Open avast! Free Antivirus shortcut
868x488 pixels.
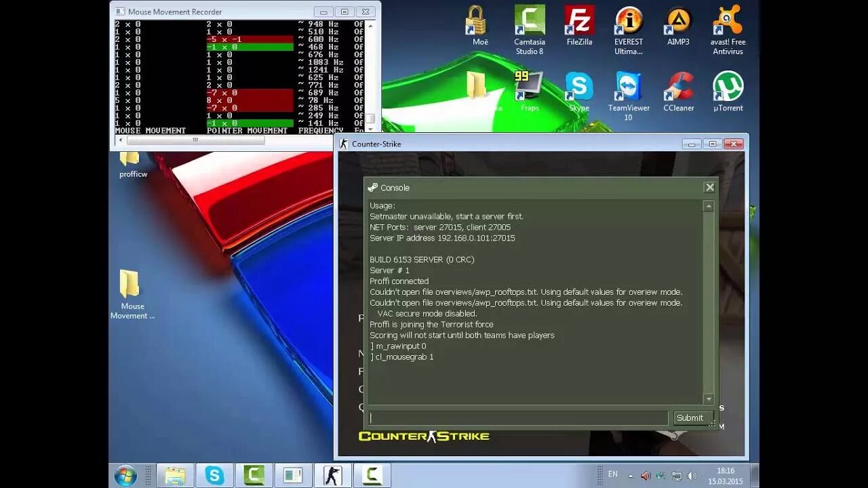pyautogui.click(x=728, y=30)
